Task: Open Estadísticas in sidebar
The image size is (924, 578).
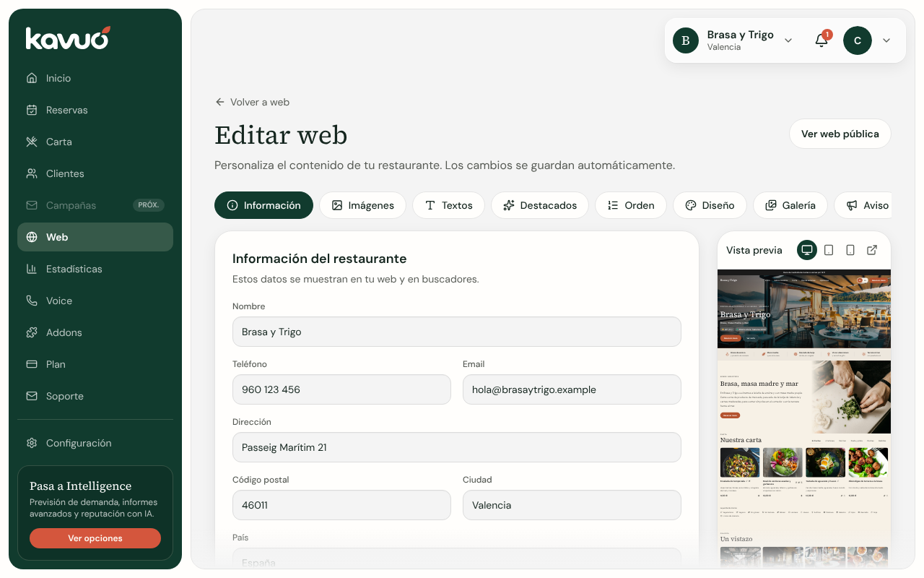Action: [x=95, y=269]
